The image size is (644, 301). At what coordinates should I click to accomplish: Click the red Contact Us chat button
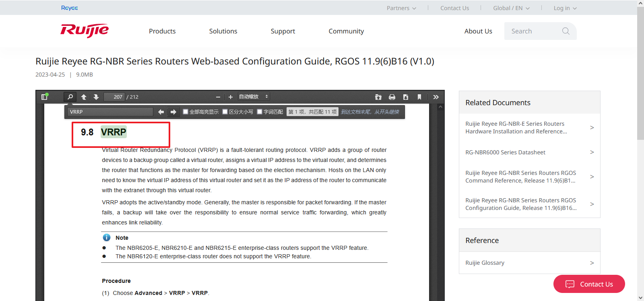(x=589, y=284)
